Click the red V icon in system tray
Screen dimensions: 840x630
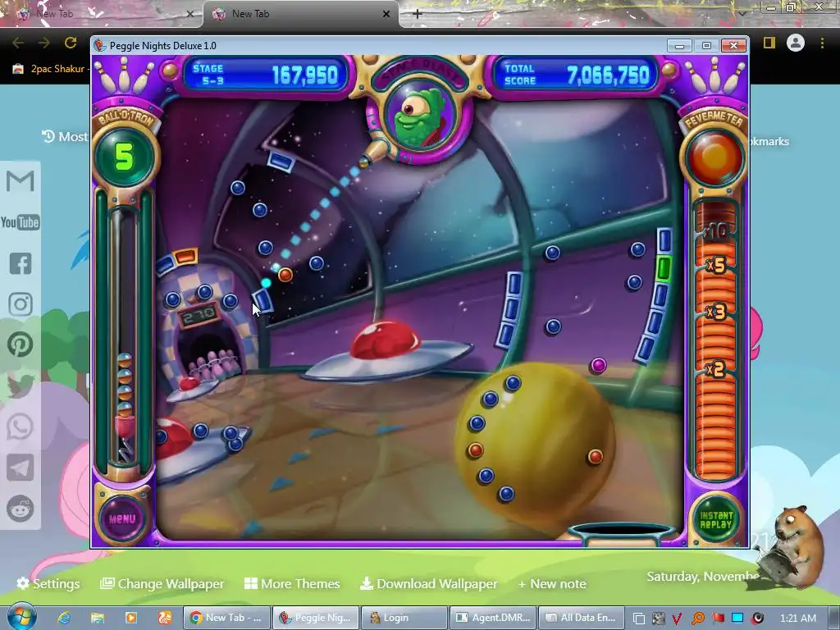pos(677,619)
